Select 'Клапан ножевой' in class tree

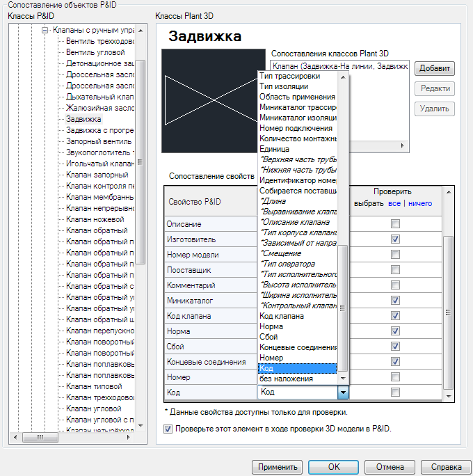pos(95,219)
